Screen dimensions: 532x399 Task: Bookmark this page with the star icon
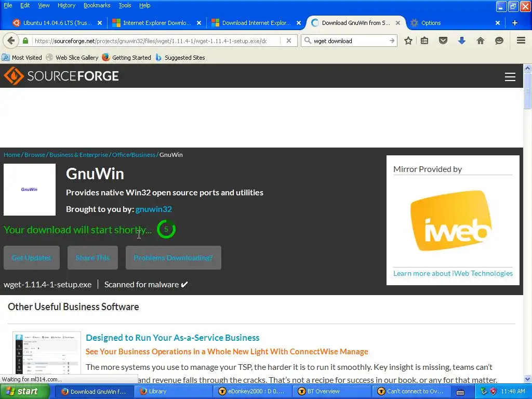coord(408,41)
